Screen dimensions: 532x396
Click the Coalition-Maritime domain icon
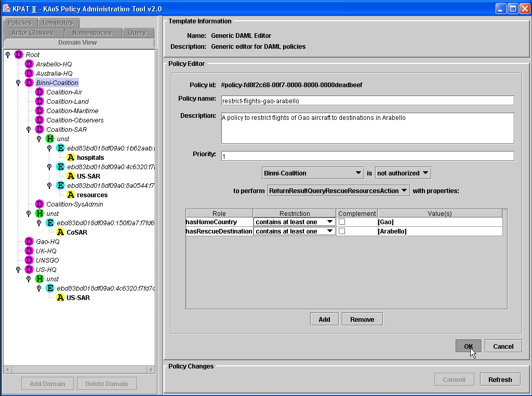click(x=39, y=111)
